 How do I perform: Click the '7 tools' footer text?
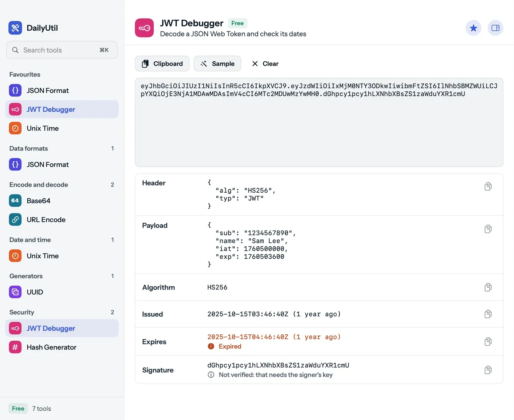(42, 408)
